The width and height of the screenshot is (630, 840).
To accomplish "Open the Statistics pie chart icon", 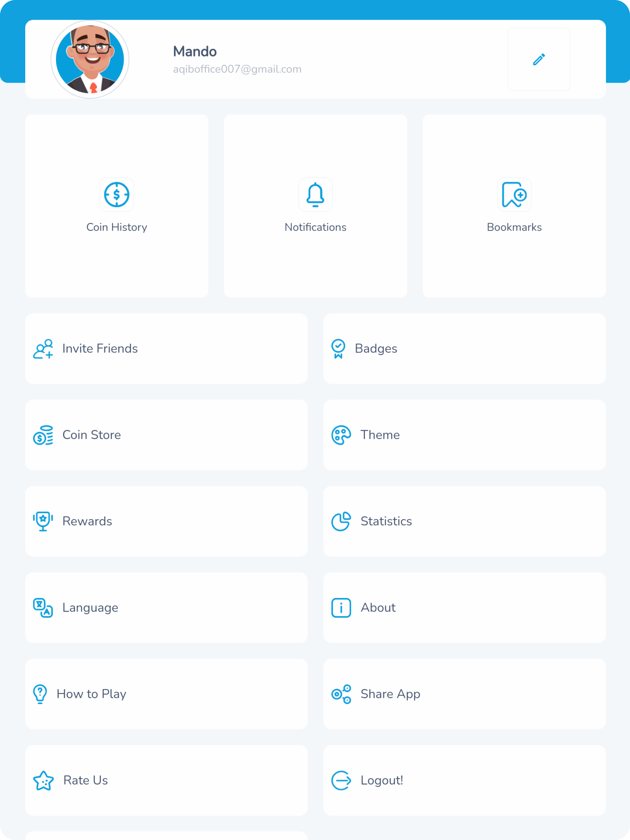I will click(x=341, y=521).
